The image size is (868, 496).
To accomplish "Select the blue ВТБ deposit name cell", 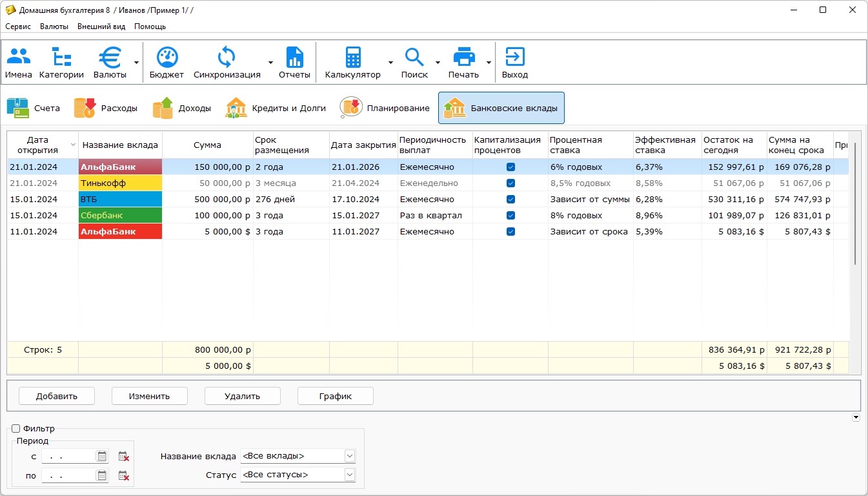I will pyautogui.click(x=120, y=199).
